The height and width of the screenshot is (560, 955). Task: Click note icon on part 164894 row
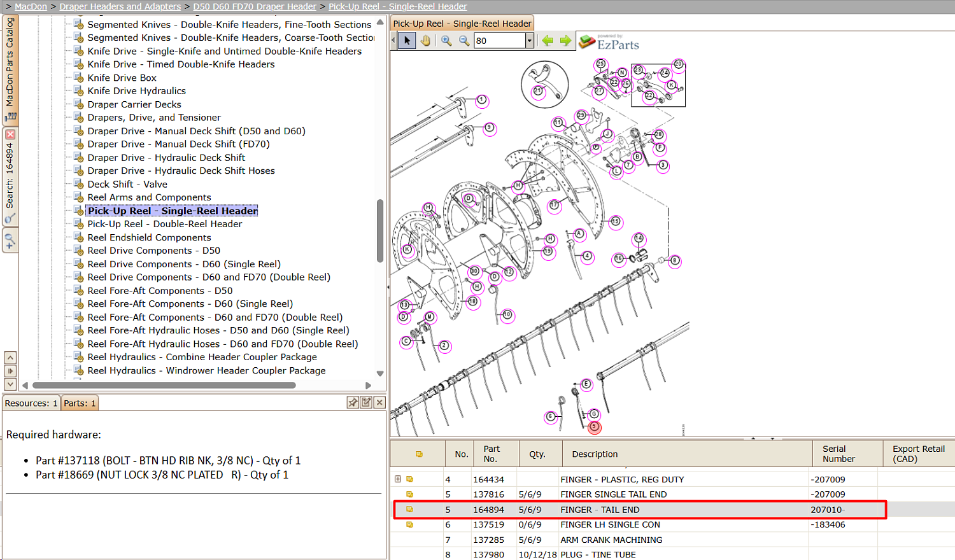point(410,509)
